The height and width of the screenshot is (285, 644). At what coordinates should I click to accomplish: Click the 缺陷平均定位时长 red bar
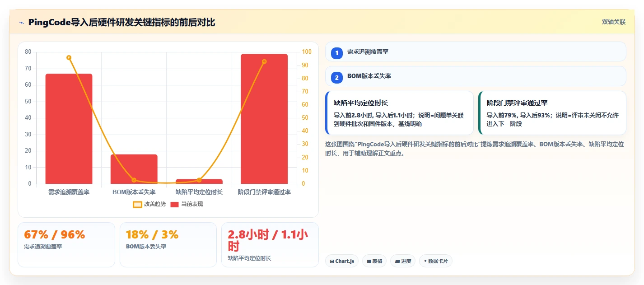199,182
